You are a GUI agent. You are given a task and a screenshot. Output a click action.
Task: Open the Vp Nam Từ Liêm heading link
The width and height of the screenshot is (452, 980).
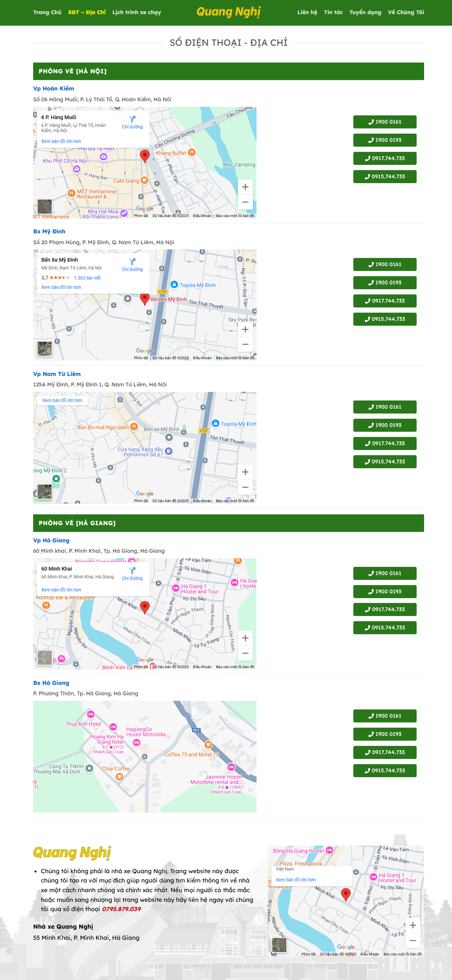(57, 374)
